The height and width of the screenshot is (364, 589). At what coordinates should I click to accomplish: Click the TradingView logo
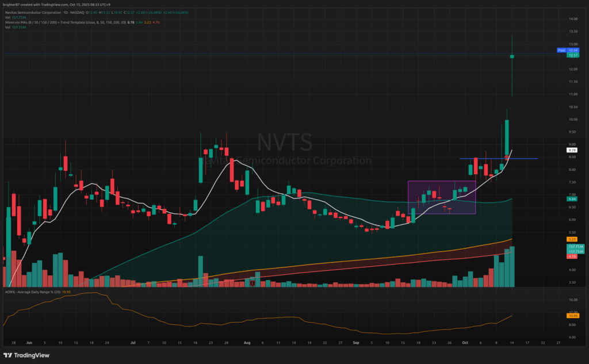click(27, 355)
